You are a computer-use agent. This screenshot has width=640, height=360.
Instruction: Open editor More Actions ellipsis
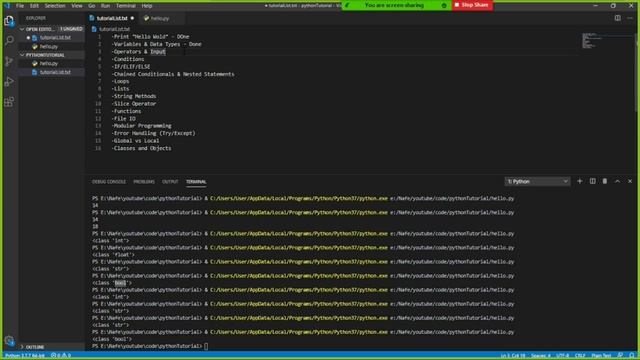click(x=630, y=18)
